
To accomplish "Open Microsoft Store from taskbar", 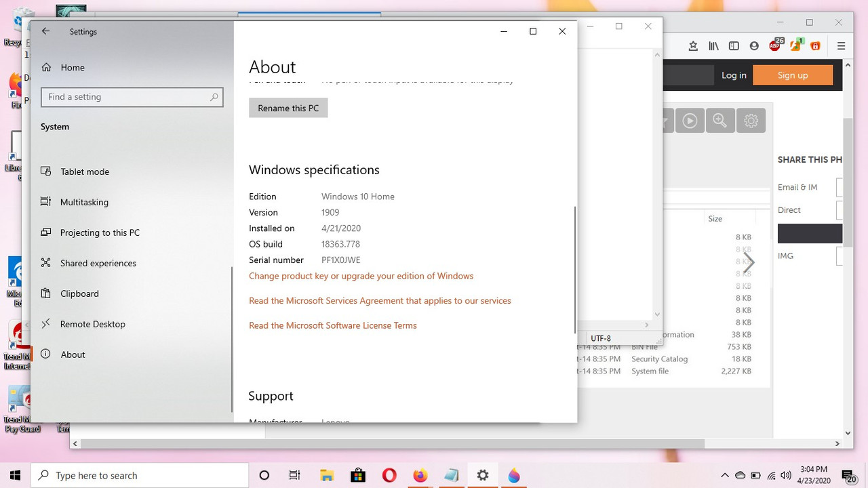I will coord(358,475).
